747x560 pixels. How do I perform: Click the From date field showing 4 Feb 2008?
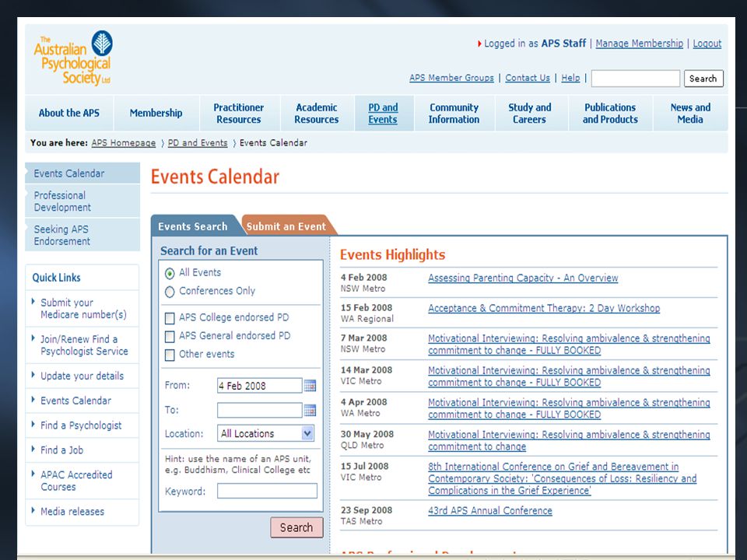click(260, 386)
